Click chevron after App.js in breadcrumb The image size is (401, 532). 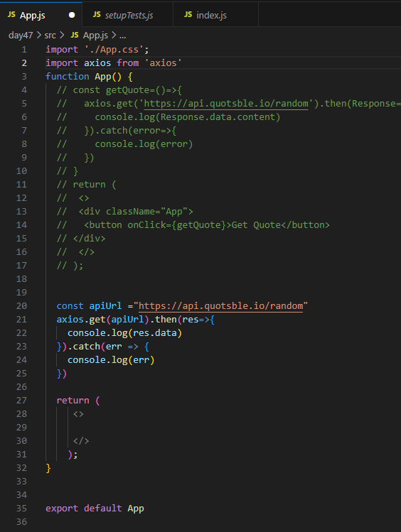tap(114, 35)
